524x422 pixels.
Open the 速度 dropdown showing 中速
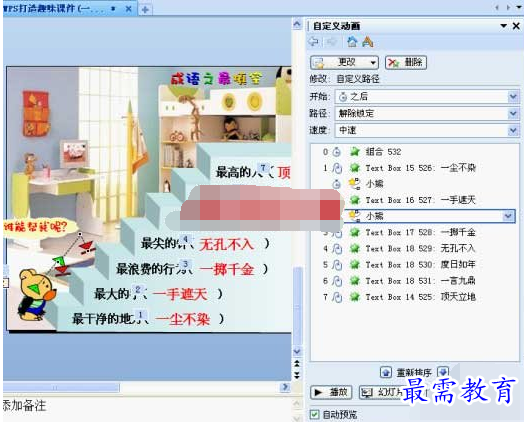427,130
